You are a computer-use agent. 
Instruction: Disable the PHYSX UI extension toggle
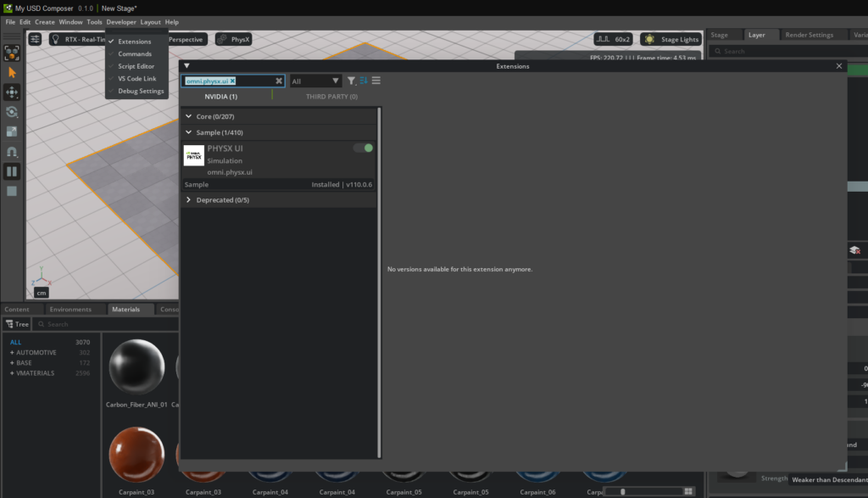(363, 148)
